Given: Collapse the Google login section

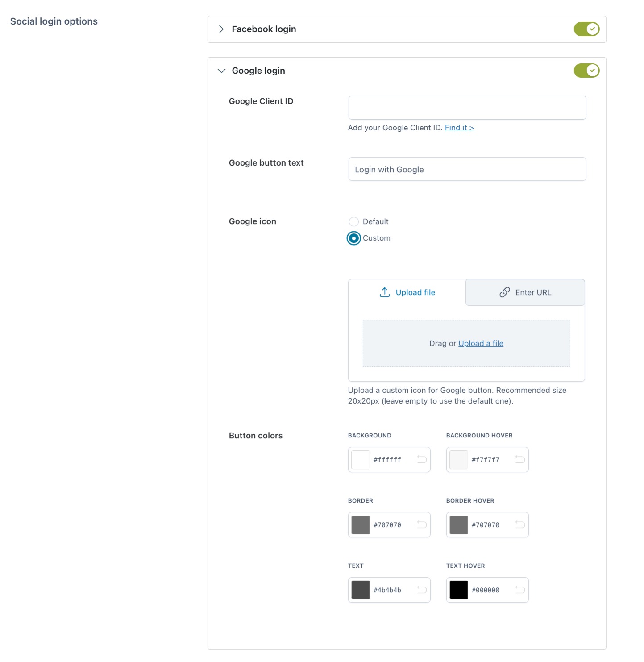Looking at the screenshot, I should pos(221,71).
